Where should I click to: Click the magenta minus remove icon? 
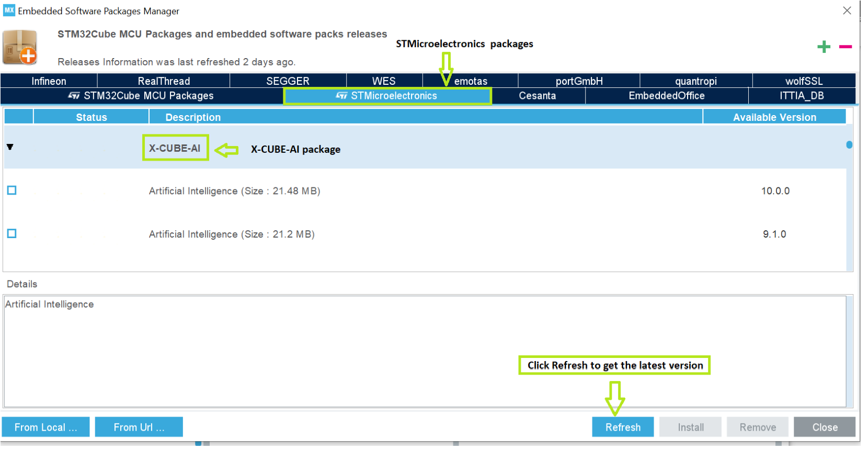coord(846,47)
